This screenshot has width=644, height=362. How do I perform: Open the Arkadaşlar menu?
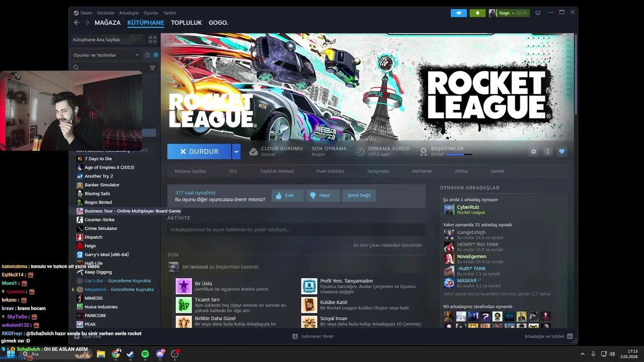[129, 13]
